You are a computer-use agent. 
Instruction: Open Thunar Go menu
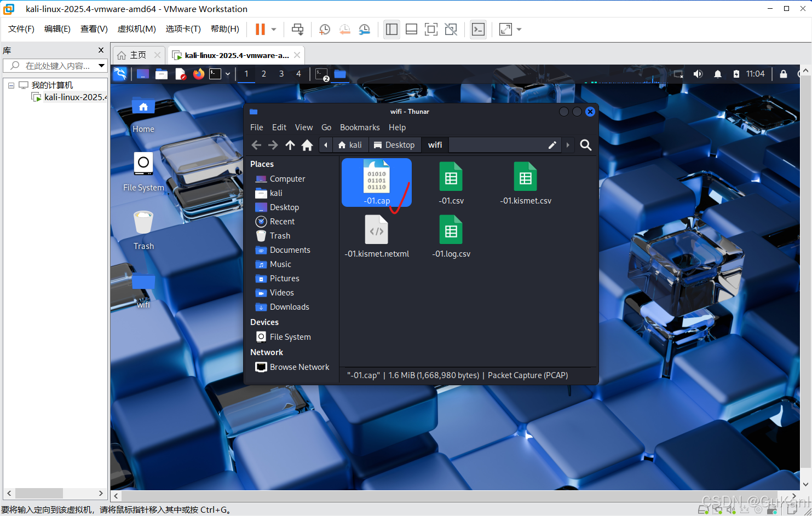click(x=326, y=127)
